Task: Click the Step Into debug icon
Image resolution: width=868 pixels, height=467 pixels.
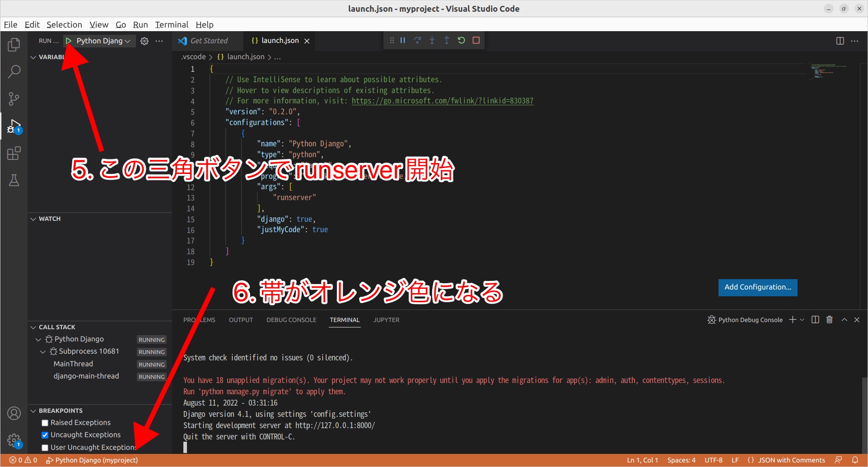Action: click(x=432, y=40)
